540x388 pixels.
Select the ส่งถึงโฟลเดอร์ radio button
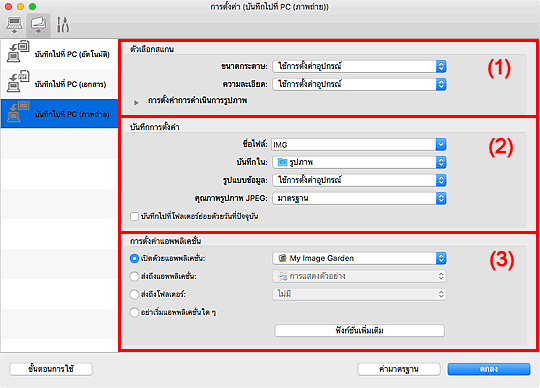(134, 294)
